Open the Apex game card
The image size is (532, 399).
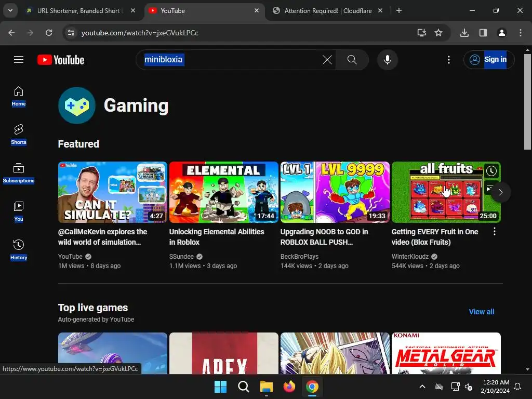pos(223,353)
